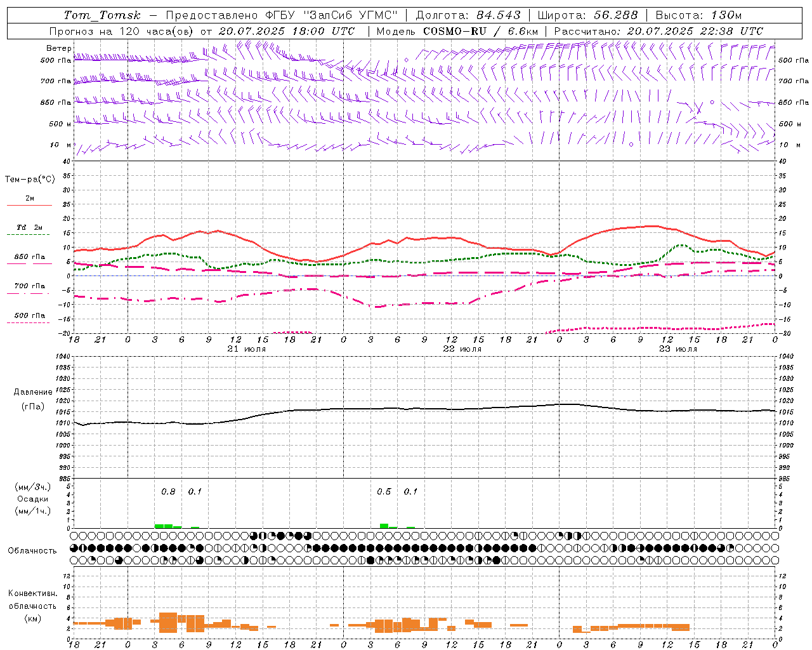The height and width of the screenshot is (650, 812).
Task: Click the Облачность panel label
Action: click(x=32, y=550)
